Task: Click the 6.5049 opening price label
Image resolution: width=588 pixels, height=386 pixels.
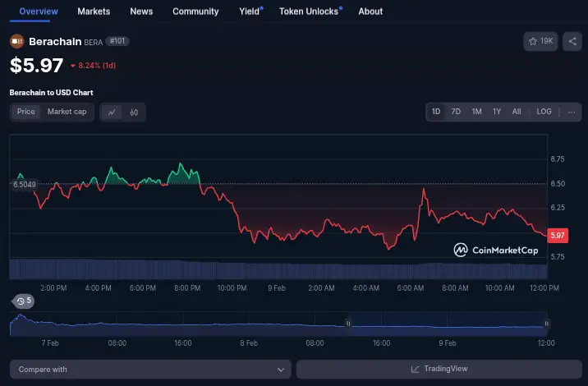Action: [25, 185]
